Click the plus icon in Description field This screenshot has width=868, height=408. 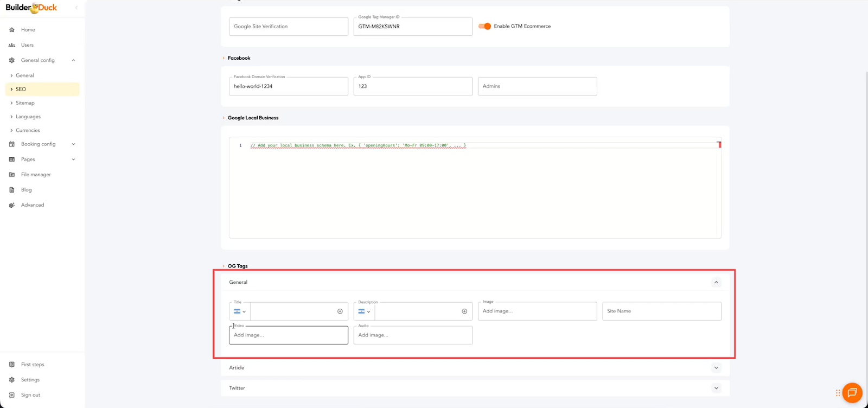pyautogui.click(x=464, y=311)
